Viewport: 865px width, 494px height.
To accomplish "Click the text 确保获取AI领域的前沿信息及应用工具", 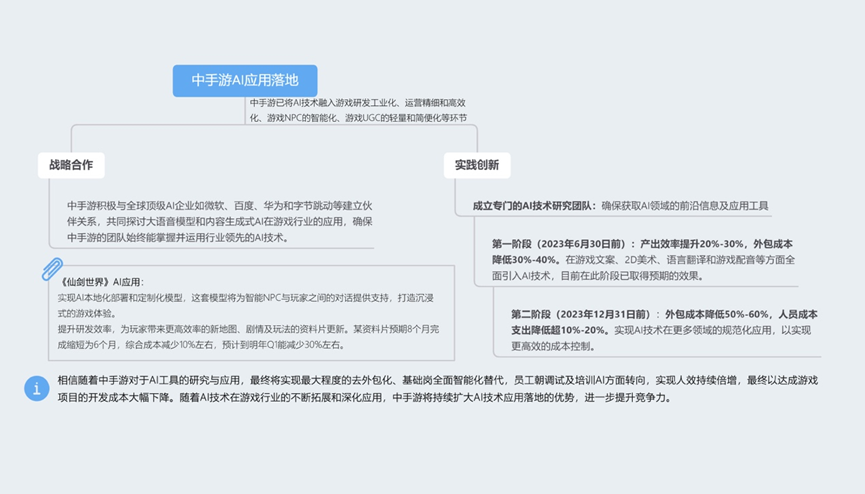I will coord(685,206).
